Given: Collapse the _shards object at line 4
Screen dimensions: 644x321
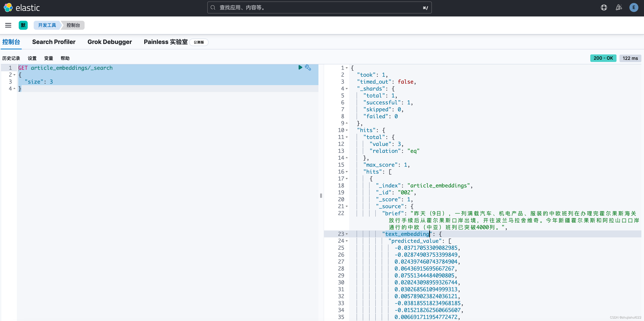Looking at the screenshot, I should click(x=347, y=89).
